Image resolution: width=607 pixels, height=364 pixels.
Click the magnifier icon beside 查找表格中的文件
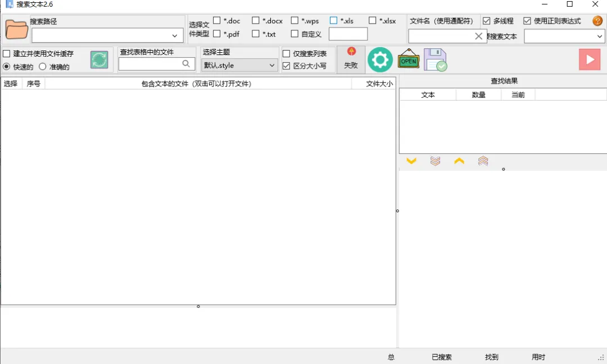coord(186,64)
